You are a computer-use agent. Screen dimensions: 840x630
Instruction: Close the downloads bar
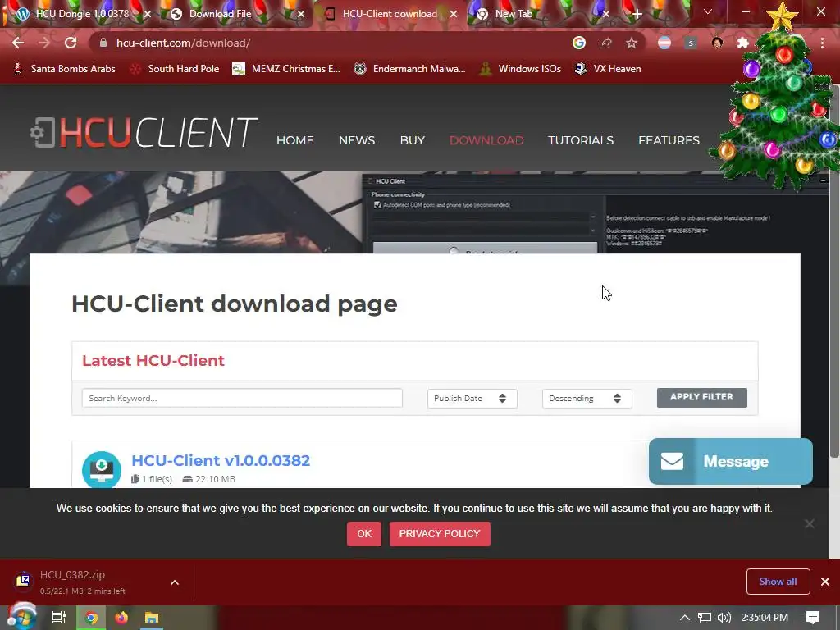pyautogui.click(x=825, y=582)
